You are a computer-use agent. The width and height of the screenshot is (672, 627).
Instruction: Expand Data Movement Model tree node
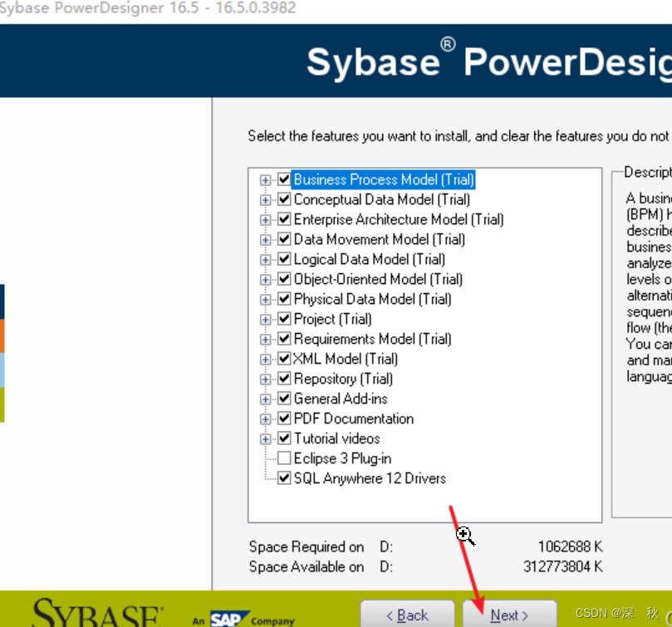pyautogui.click(x=265, y=240)
